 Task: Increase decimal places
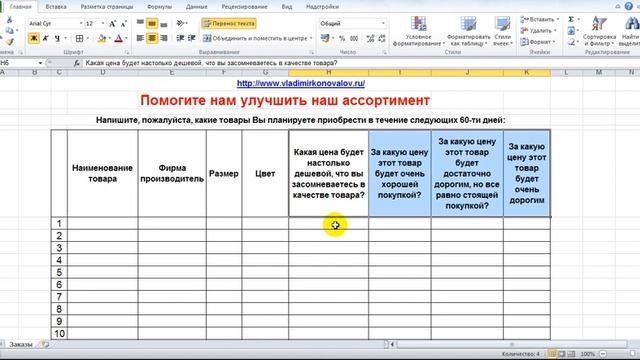(370, 38)
